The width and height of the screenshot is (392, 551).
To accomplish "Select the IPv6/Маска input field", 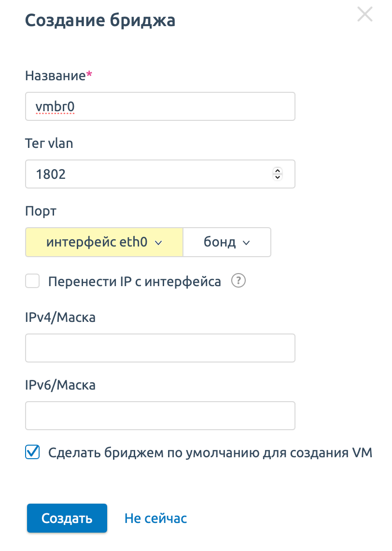I will [x=160, y=416].
